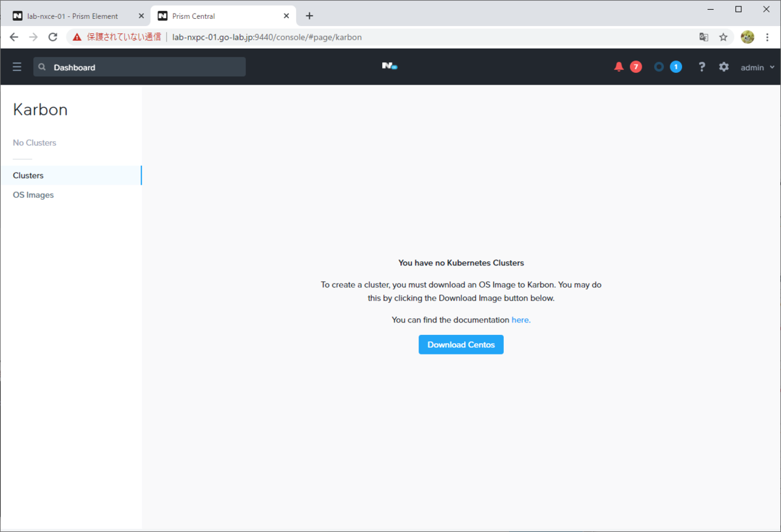Click the Nutanix logo in header
Viewport: 781px width, 532px height.
[389, 66]
